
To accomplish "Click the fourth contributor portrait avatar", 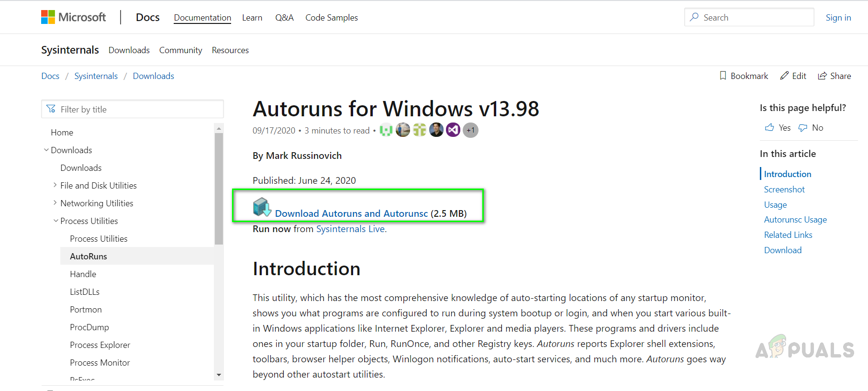I will (x=436, y=130).
